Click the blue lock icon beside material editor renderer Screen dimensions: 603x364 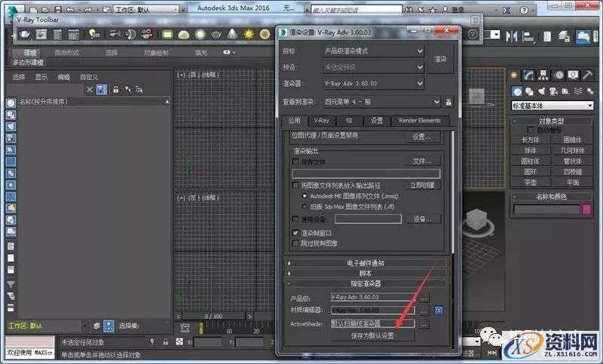coord(439,310)
